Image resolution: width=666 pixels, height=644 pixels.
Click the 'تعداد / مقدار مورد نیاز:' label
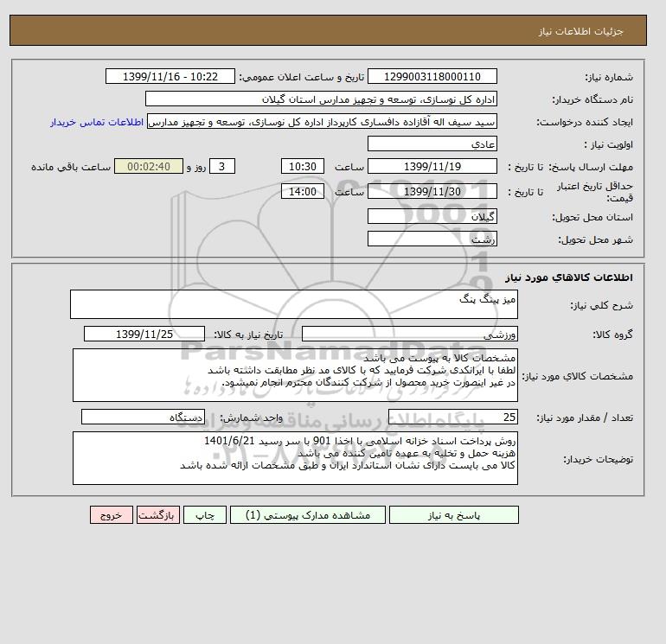click(585, 418)
